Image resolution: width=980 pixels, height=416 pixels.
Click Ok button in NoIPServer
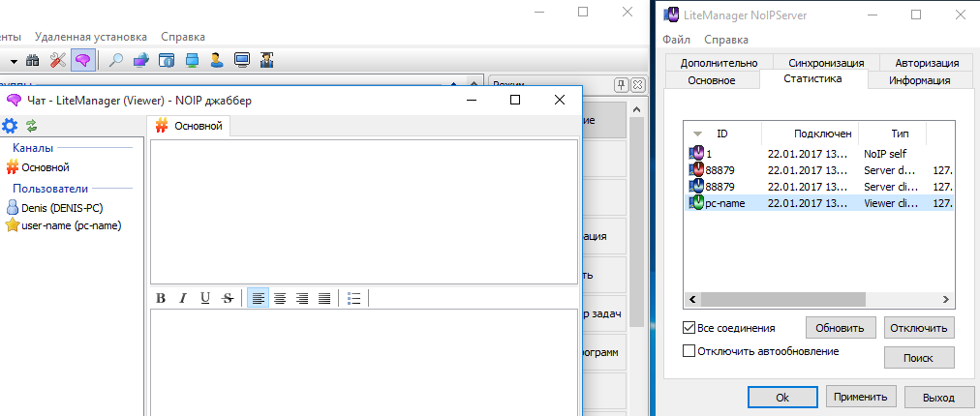[x=782, y=398]
